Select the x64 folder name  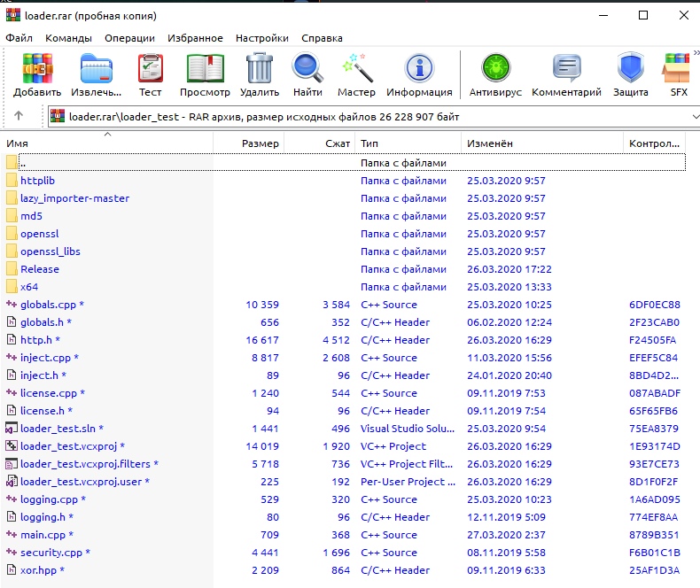[29, 287]
